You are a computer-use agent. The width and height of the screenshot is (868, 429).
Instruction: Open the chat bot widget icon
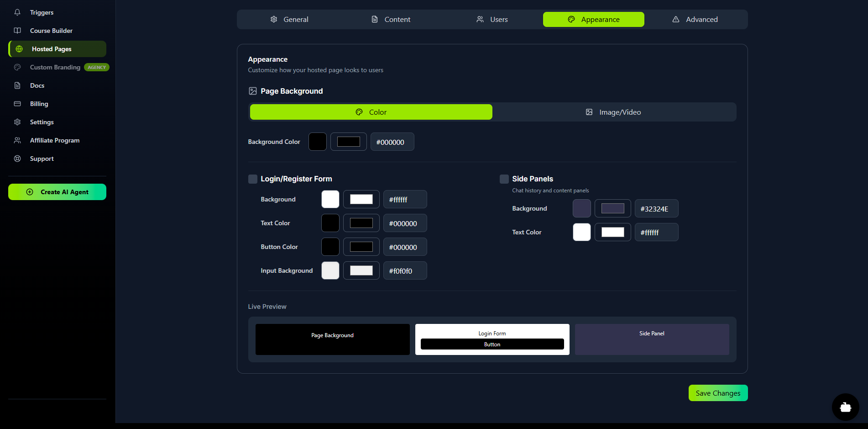[x=845, y=407]
